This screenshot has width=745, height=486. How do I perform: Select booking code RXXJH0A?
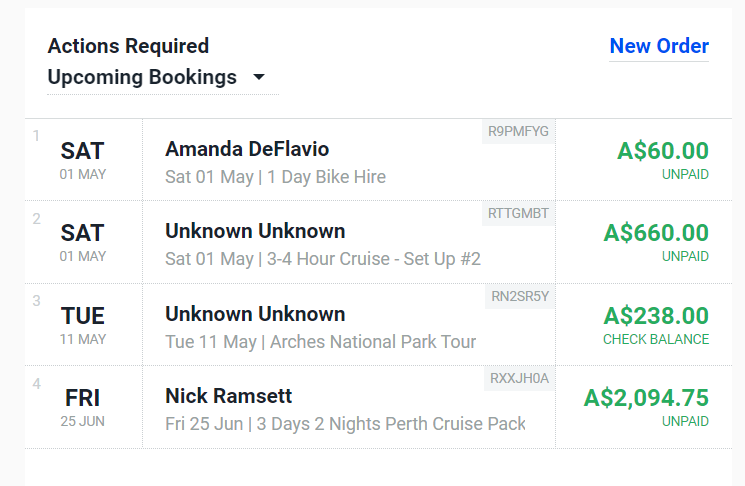519,378
